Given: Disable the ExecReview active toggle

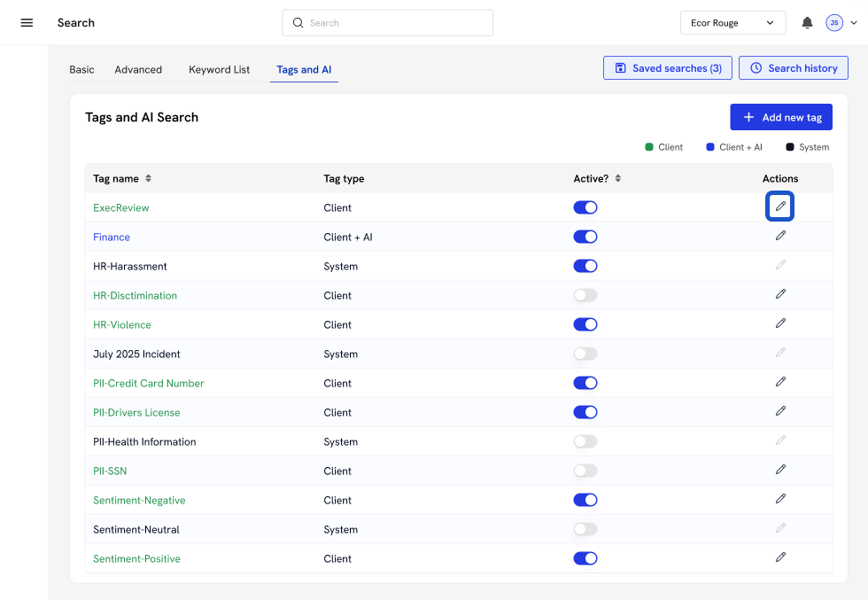Looking at the screenshot, I should coord(585,207).
